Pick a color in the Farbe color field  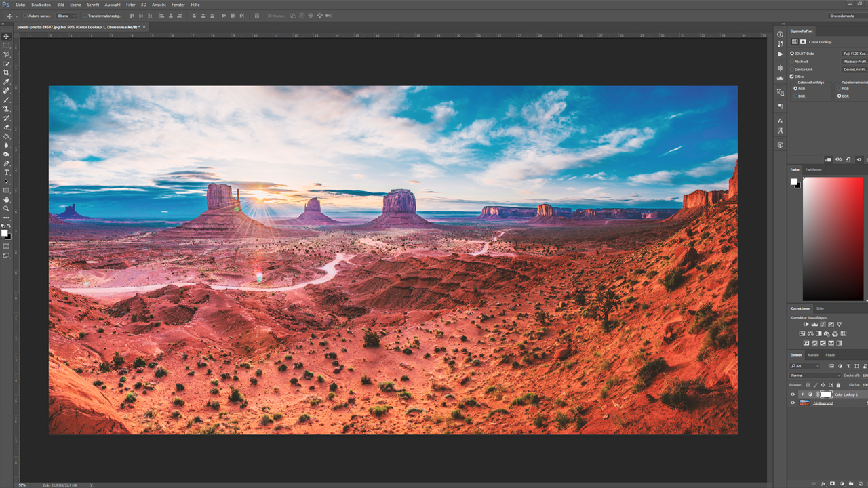coord(834,239)
